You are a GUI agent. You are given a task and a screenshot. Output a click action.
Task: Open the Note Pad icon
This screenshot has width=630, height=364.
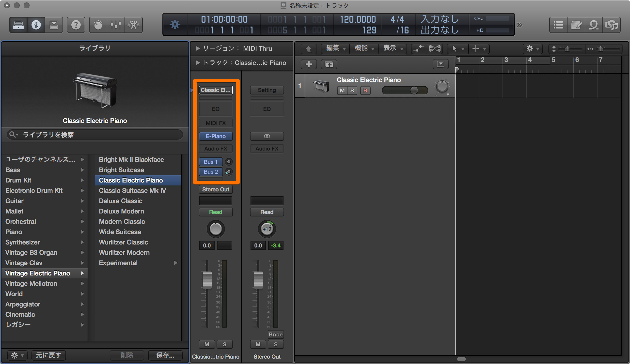point(576,25)
